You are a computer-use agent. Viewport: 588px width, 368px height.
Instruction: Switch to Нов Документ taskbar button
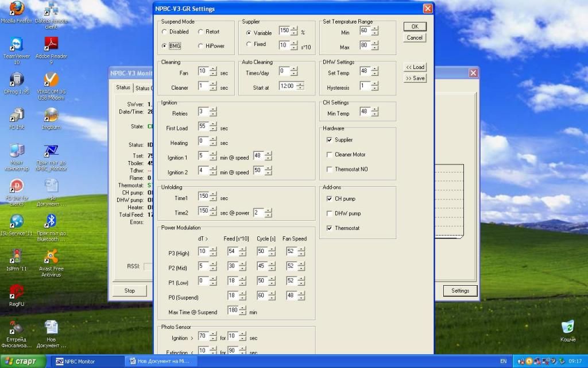pos(160,361)
